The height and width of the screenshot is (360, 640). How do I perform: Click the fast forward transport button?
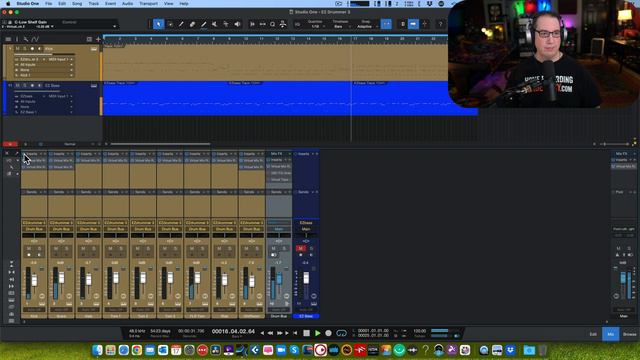[280, 333]
